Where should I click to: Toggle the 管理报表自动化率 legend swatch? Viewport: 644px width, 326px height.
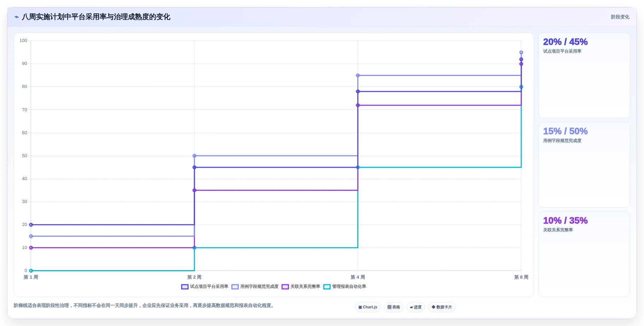pos(327,287)
